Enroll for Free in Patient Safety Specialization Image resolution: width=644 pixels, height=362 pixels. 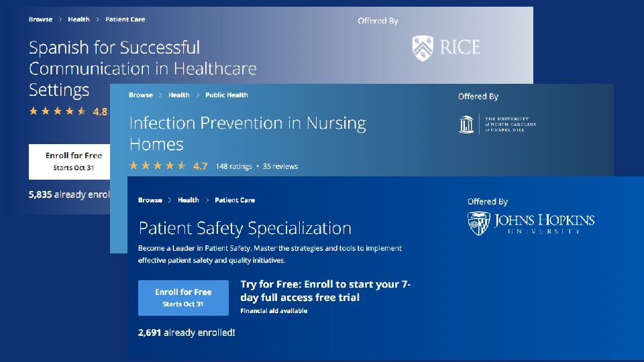pyautogui.click(x=183, y=298)
